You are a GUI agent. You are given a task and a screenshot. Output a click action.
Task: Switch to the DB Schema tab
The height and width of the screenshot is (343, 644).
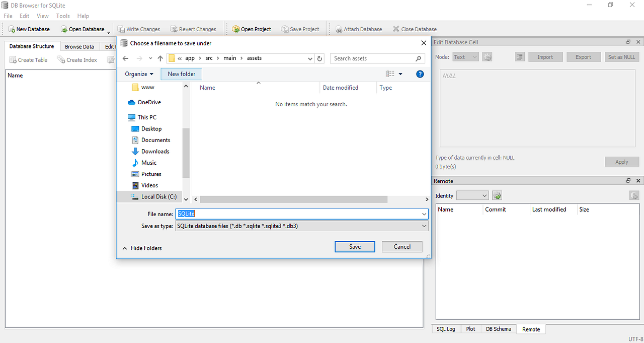(498, 328)
